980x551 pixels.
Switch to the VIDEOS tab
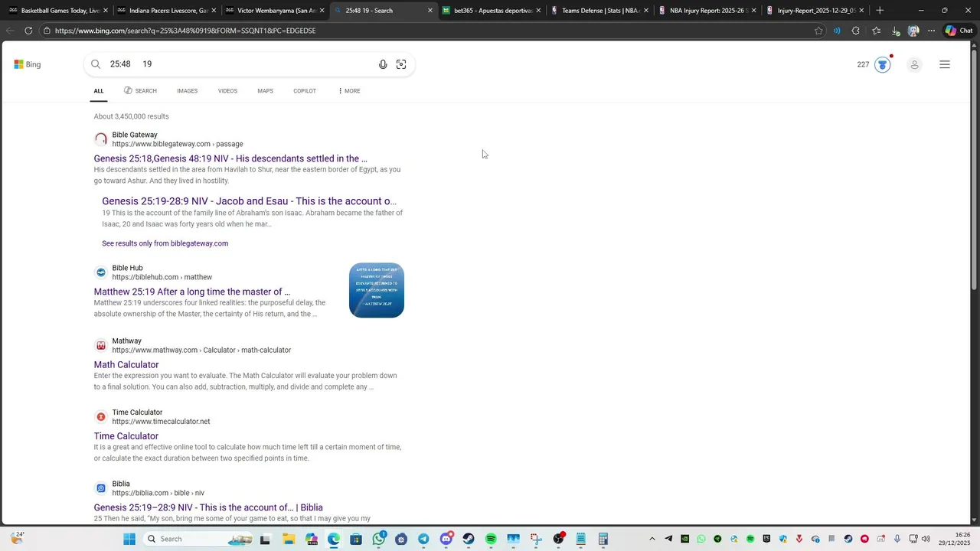coord(227,91)
